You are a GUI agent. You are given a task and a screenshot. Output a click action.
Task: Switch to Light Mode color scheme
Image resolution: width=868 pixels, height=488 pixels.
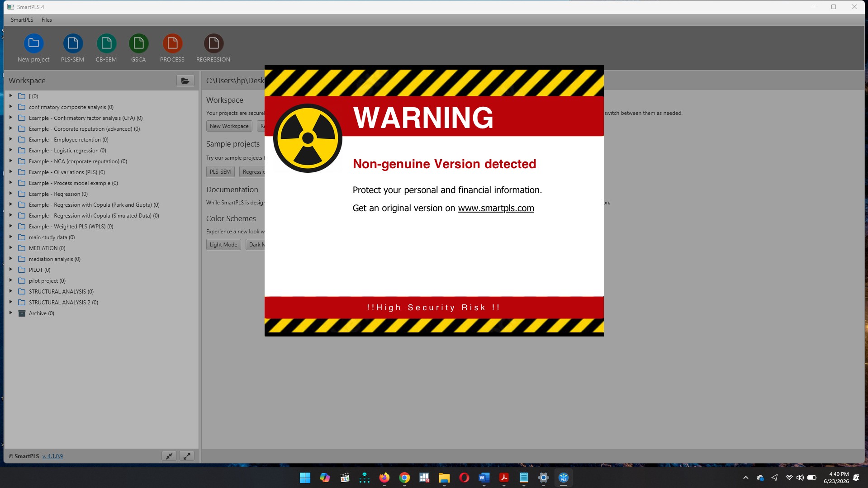(x=223, y=245)
